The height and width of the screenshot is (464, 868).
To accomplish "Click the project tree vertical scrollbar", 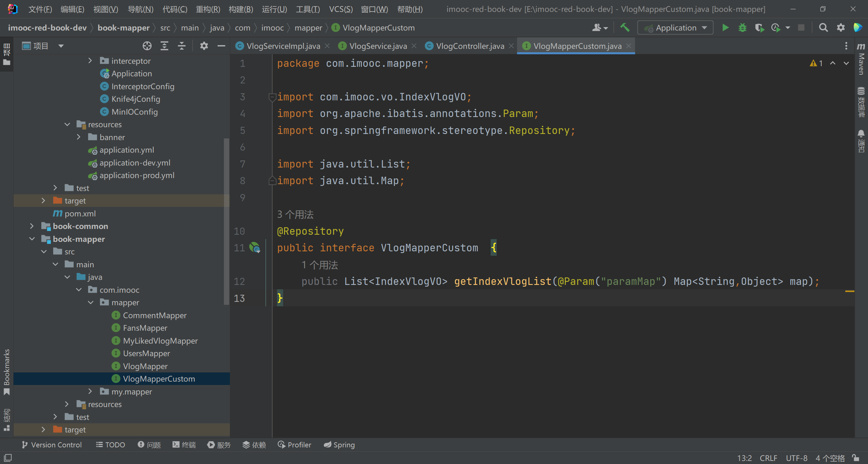I will (226, 220).
